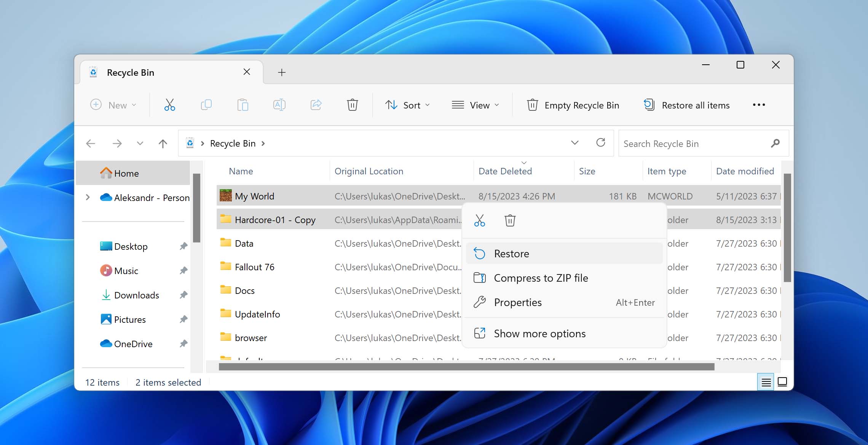The width and height of the screenshot is (868, 445).
Task: Click the Rename icon in toolbar
Action: point(280,105)
